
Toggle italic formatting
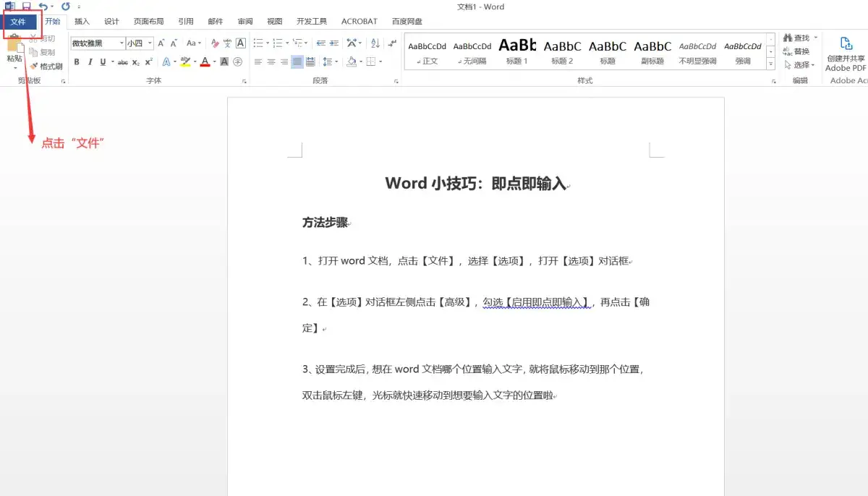coord(90,61)
